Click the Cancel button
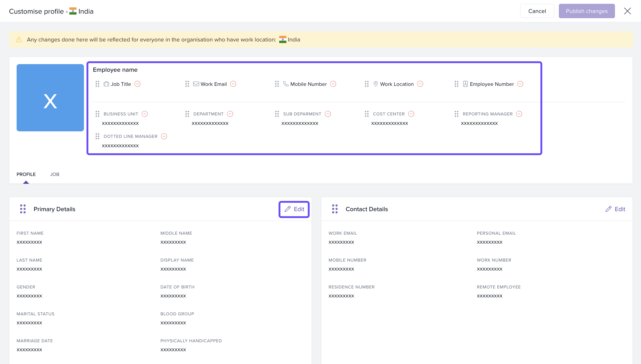641x364 pixels. (x=537, y=11)
